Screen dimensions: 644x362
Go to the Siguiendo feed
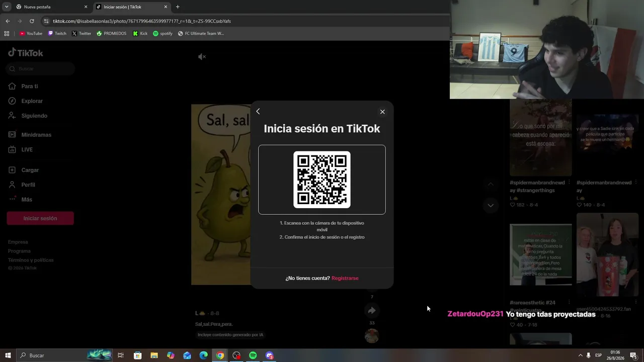[x=28, y=116]
